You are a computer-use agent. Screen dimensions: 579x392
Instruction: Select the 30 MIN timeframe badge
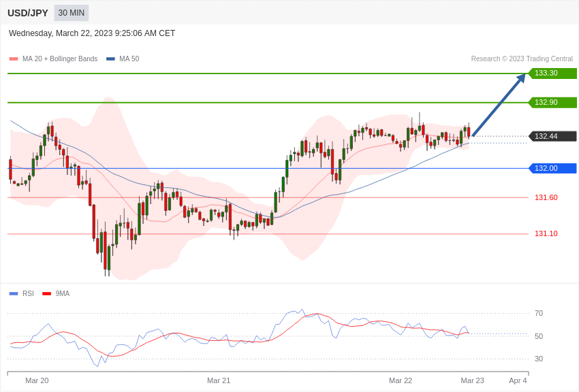tap(72, 13)
